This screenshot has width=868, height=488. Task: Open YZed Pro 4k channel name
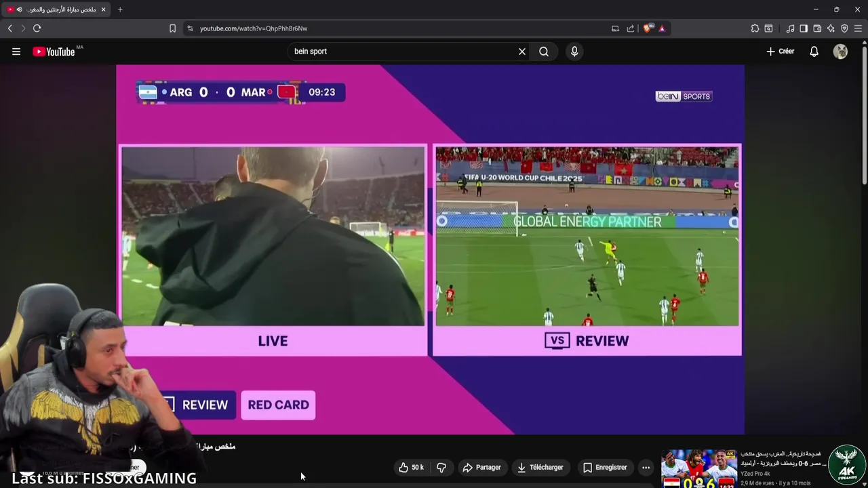(755, 474)
